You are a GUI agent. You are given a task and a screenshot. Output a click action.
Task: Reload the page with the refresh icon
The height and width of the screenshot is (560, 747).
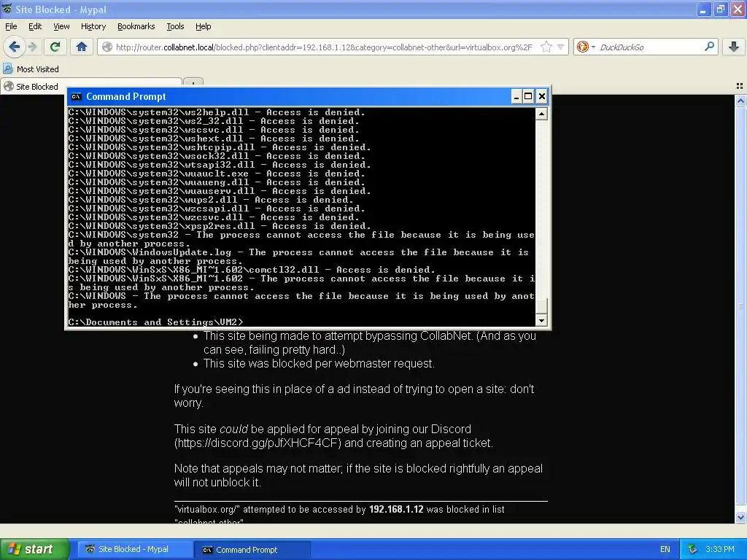tap(55, 47)
